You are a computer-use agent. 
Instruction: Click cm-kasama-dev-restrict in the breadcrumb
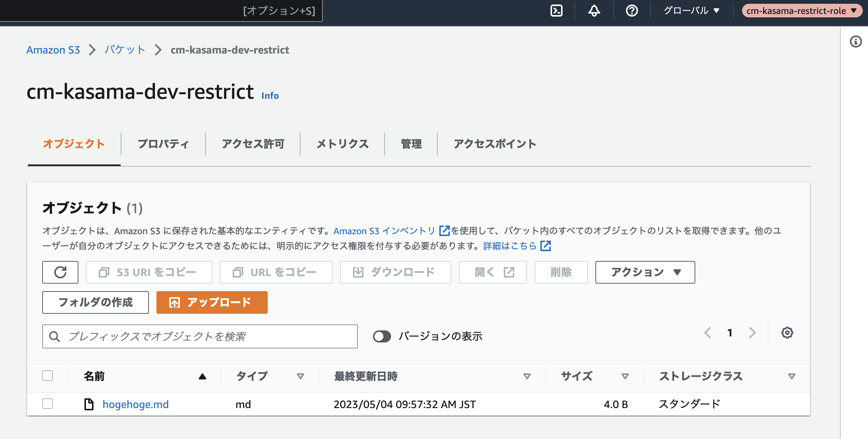point(230,50)
